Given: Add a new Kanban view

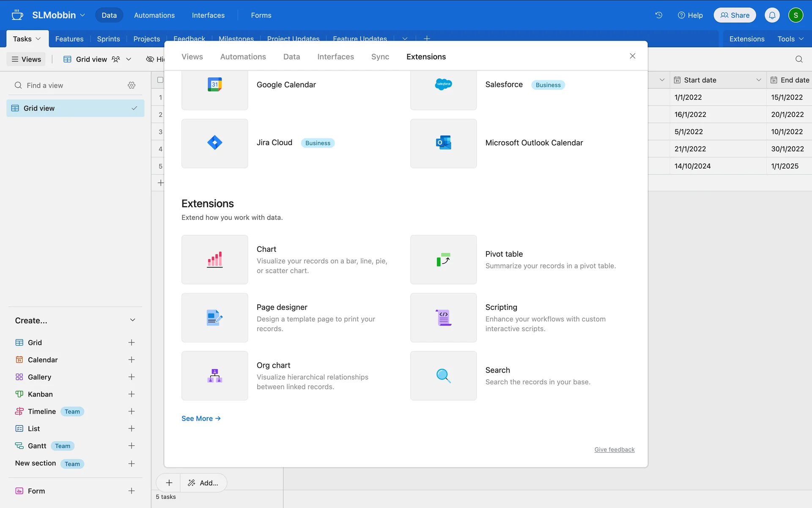Looking at the screenshot, I should pyautogui.click(x=132, y=394).
